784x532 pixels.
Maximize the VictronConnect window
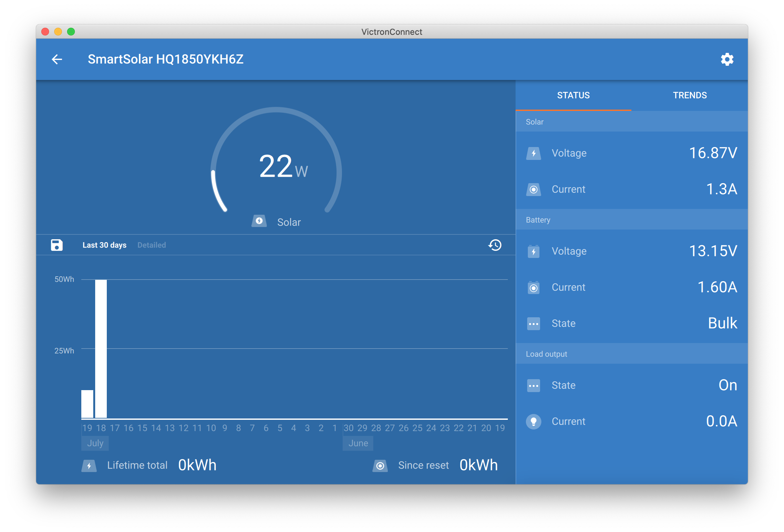point(71,32)
